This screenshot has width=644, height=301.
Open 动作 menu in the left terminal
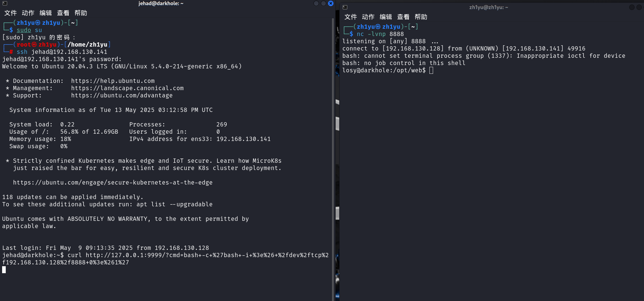click(28, 13)
